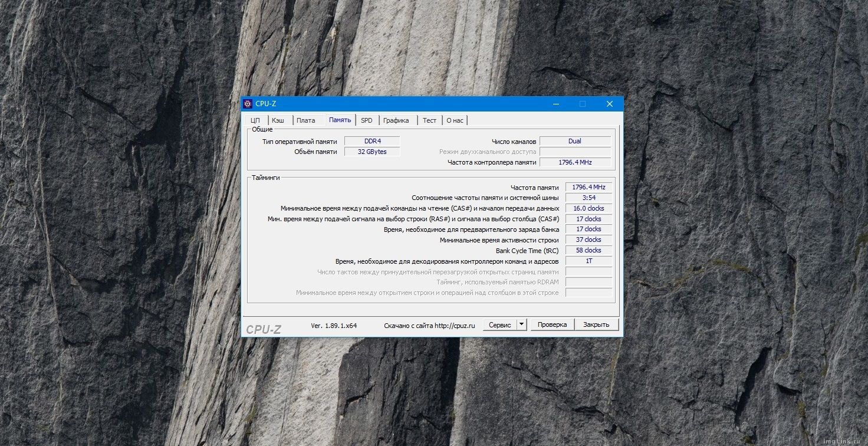Select the Память tab

pyautogui.click(x=340, y=120)
